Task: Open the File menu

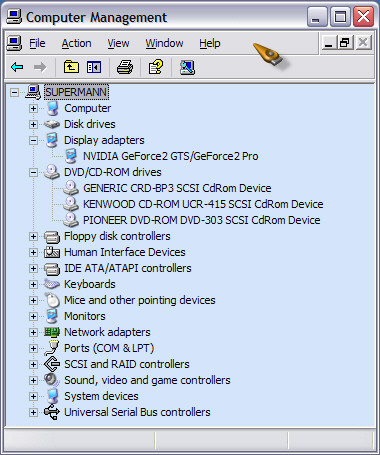Action: click(37, 43)
